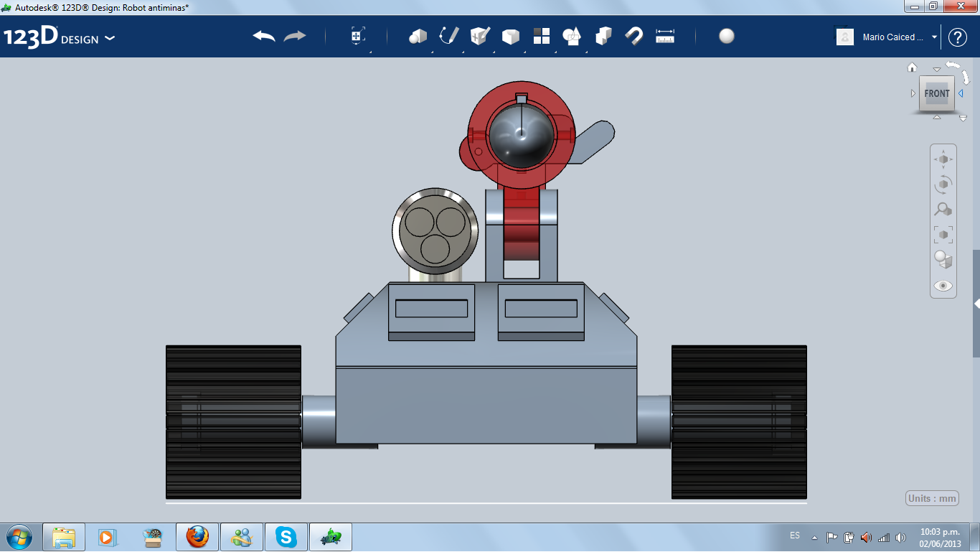Click the view cube left arrow

pos(913,94)
